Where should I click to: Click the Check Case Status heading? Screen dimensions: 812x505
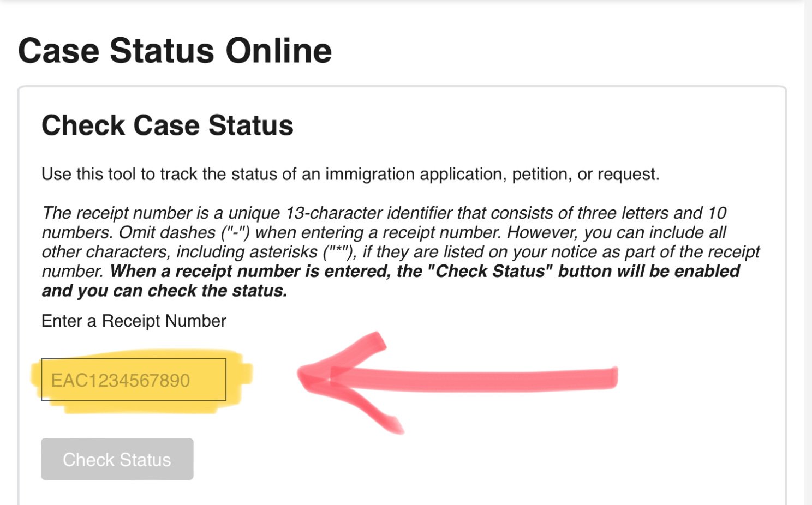(x=167, y=125)
